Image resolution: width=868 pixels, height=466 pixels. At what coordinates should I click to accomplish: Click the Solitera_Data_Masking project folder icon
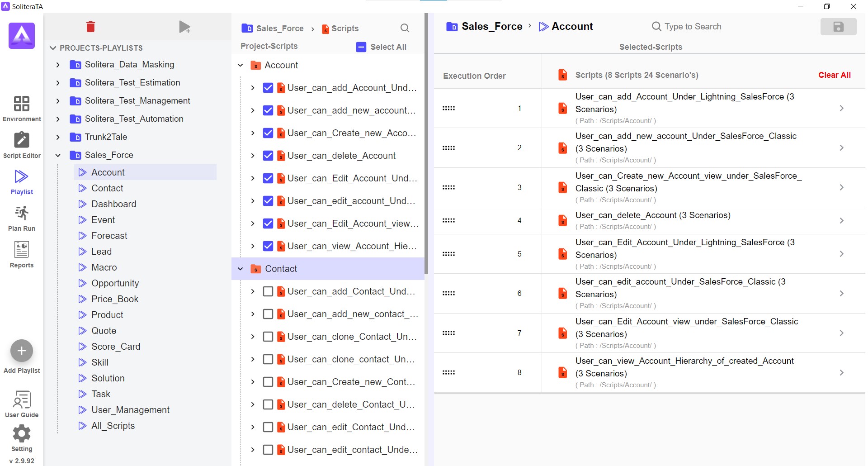coord(75,65)
